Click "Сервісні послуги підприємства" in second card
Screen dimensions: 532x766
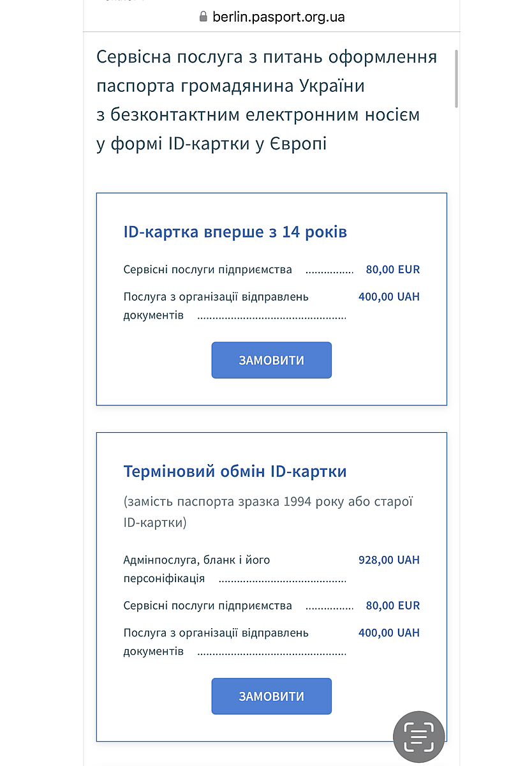[x=207, y=605]
